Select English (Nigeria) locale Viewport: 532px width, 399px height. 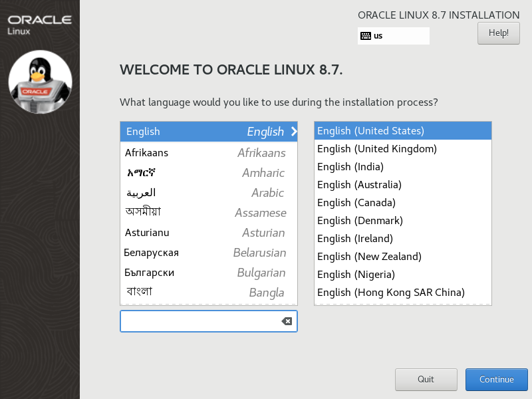[x=403, y=275]
